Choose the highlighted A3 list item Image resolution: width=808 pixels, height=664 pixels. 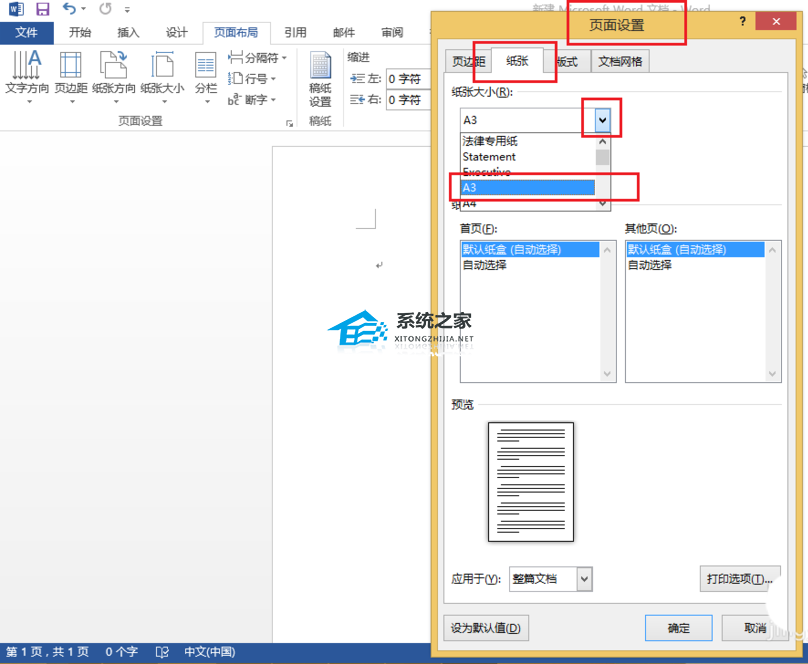coord(528,188)
